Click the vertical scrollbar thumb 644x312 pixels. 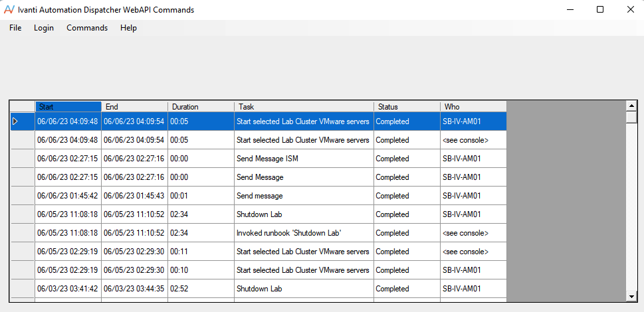click(x=631, y=117)
